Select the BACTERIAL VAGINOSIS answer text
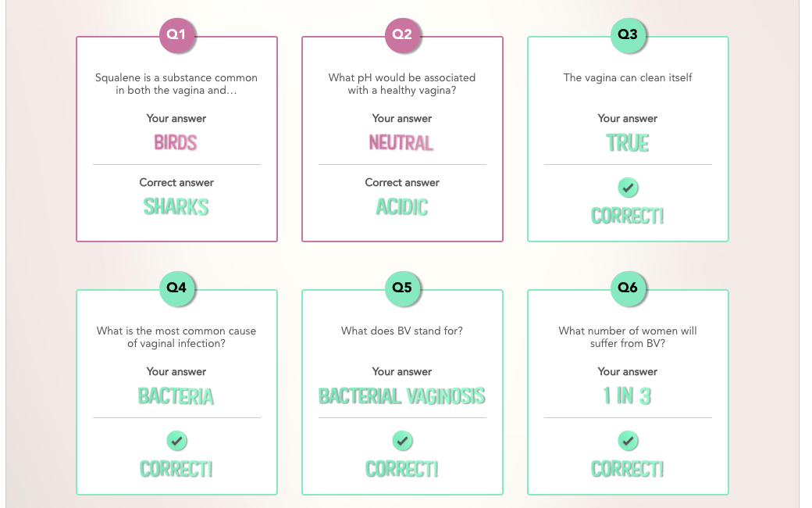This screenshot has height=508, width=812. click(x=402, y=396)
